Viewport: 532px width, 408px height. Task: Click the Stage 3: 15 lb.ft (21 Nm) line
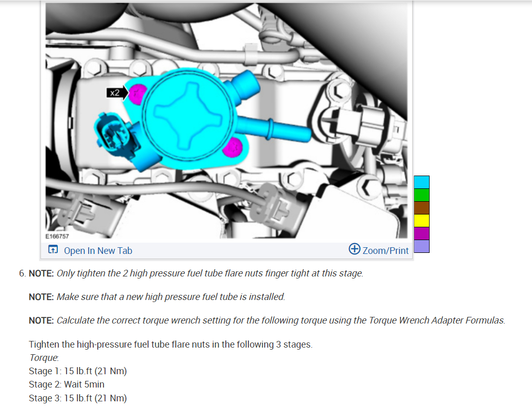[x=78, y=398]
